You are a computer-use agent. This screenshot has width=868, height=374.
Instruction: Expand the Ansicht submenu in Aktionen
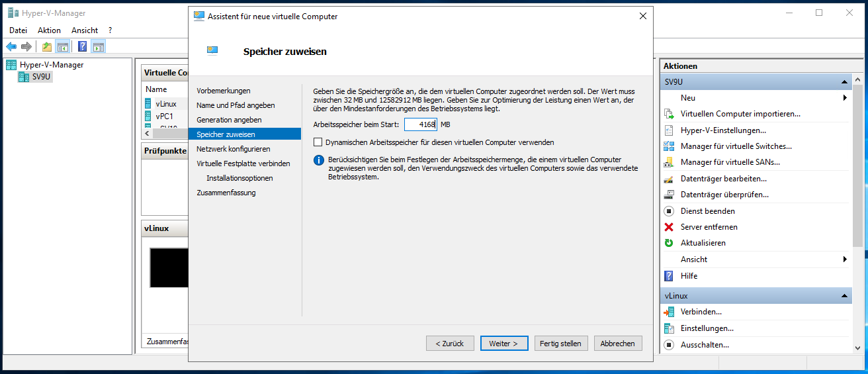845,259
